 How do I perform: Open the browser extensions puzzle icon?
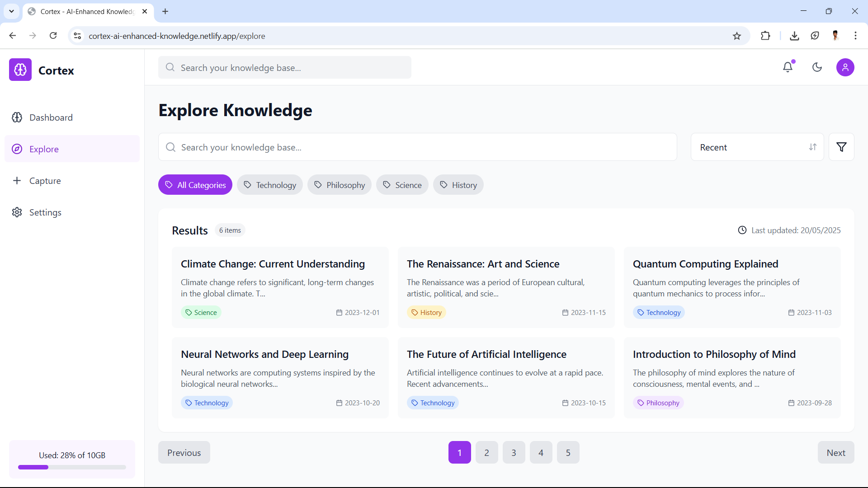[x=765, y=36]
